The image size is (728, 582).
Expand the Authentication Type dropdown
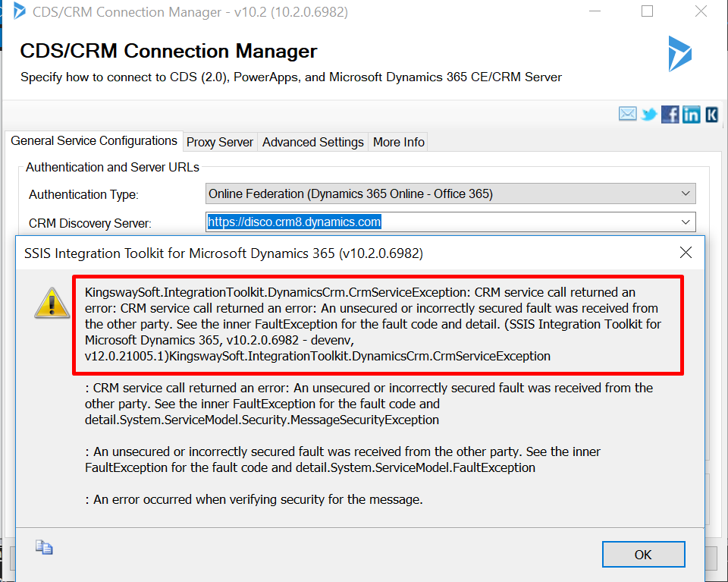pyautogui.click(x=686, y=193)
